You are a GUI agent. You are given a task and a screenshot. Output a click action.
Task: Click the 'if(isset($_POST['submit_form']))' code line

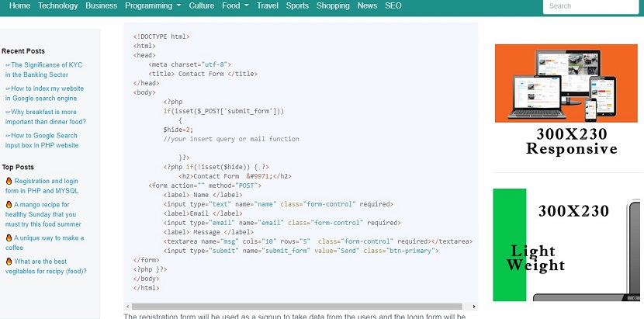(x=223, y=111)
